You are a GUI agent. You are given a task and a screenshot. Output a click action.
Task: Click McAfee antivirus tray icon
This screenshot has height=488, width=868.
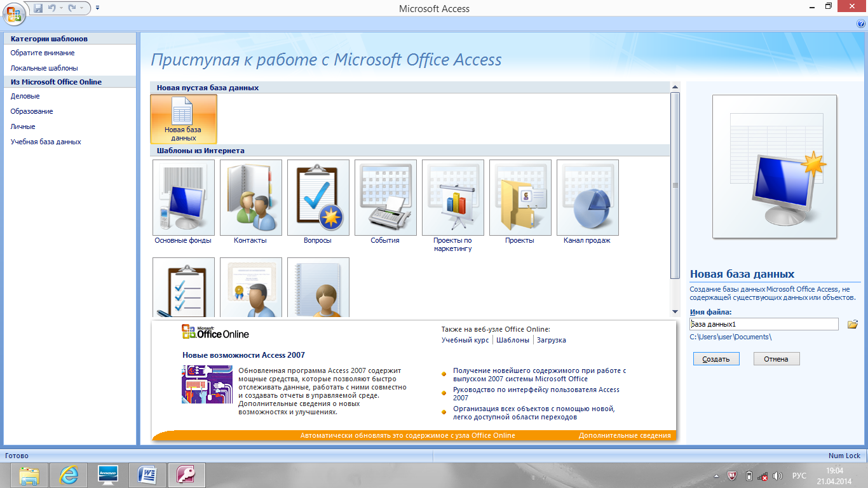coord(732,475)
